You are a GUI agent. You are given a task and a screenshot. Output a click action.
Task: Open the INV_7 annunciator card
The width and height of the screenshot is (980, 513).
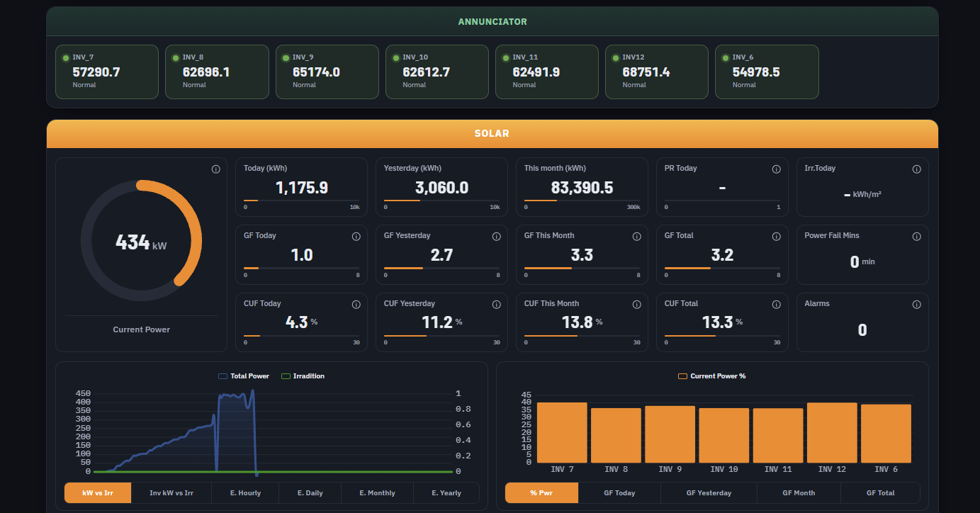(x=107, y=72)
